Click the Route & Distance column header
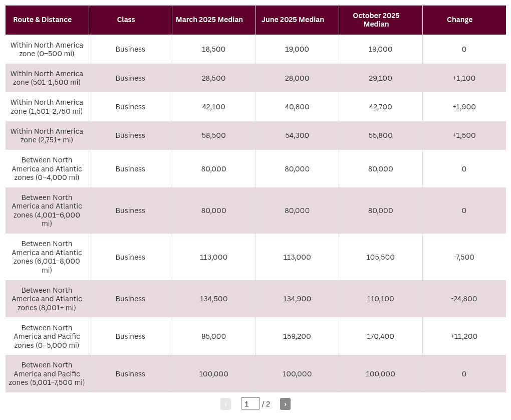Screen dimensions: 511x420 coord(47,20)
